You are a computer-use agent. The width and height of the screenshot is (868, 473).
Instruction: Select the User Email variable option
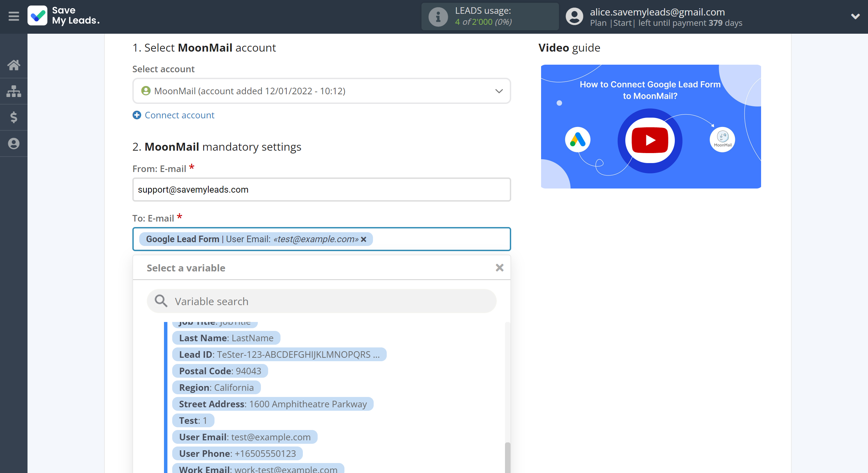[244, 437]
